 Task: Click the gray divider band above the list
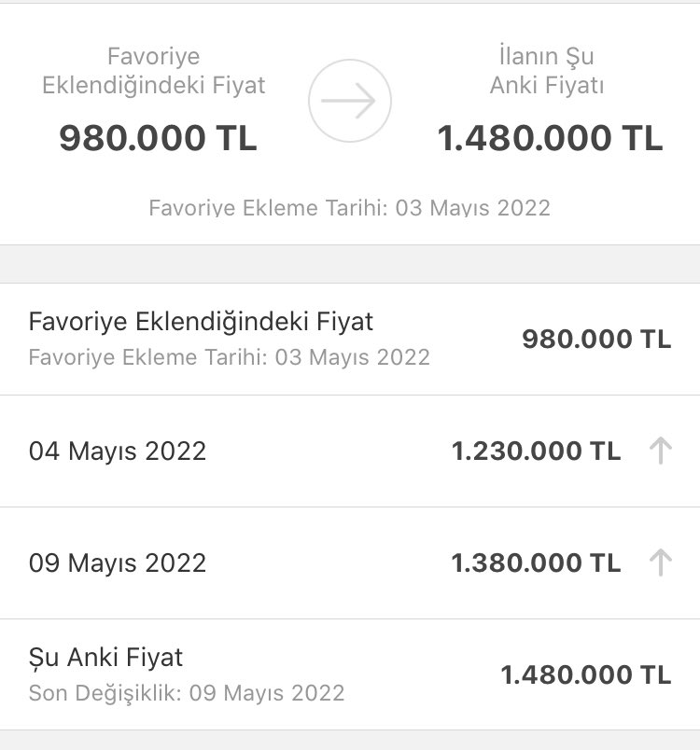[x=350, y=264]
